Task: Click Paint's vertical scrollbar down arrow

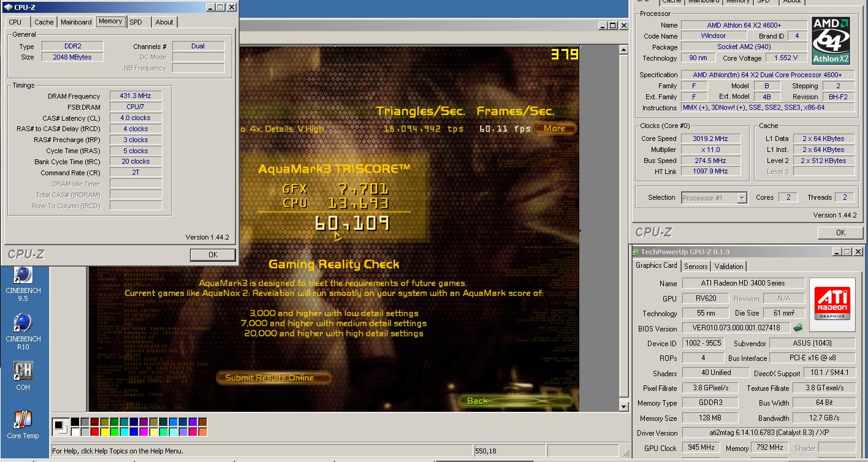Action: [x=624, y=406]
